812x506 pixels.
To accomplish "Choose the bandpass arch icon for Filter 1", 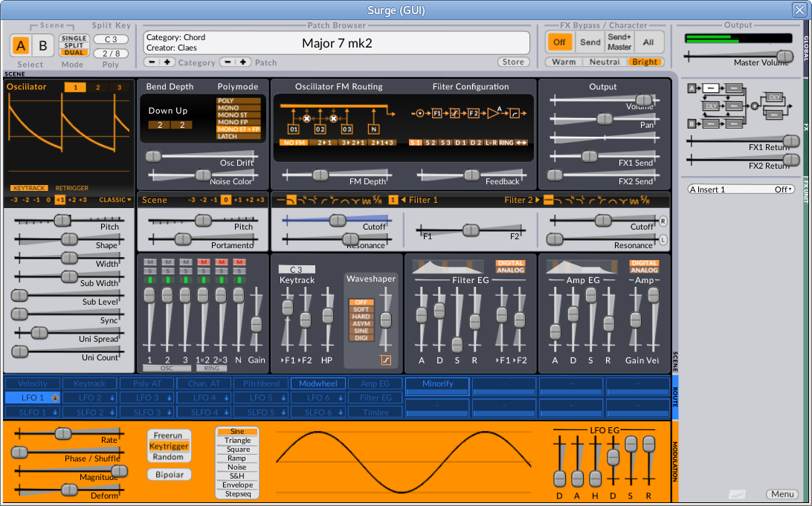I will click(344, 200).
